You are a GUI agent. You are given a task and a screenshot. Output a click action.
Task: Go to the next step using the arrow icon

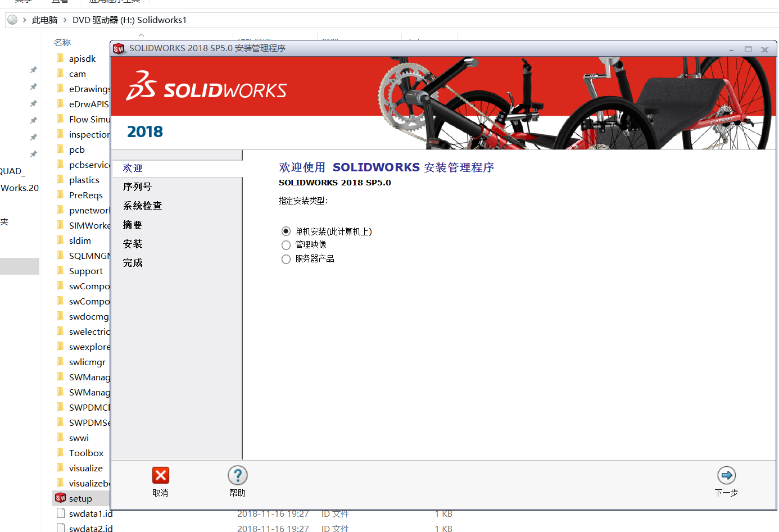[x=727, y=475]
